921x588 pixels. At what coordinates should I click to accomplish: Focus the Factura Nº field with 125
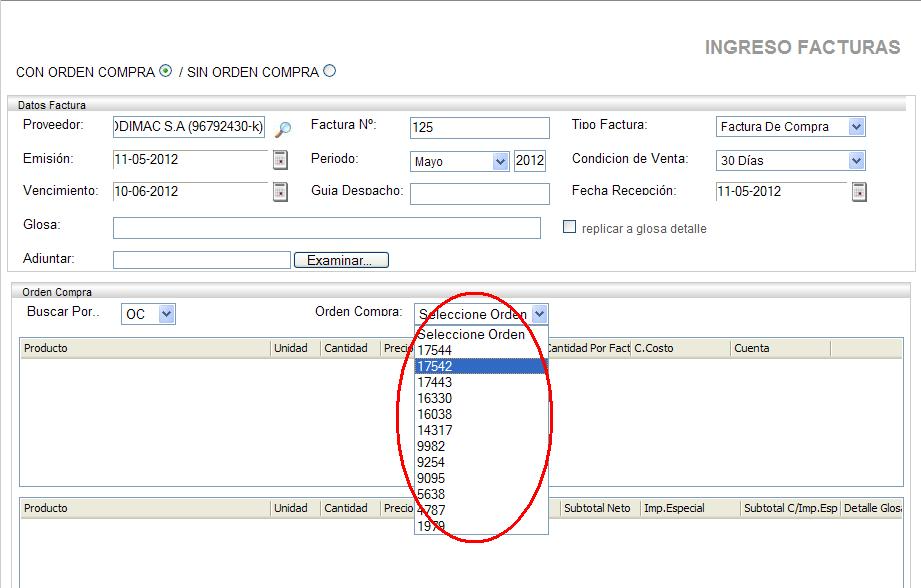coord(479,127)
